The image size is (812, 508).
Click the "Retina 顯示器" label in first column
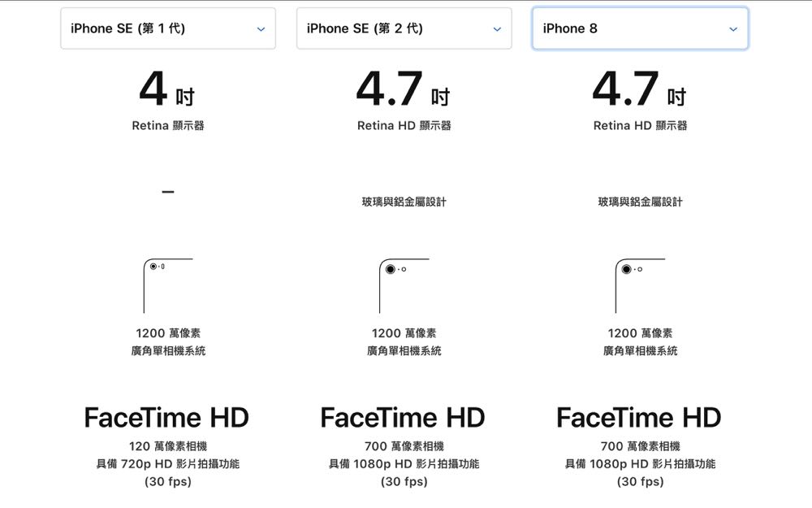pyautogui.click(x=167, y=126)
